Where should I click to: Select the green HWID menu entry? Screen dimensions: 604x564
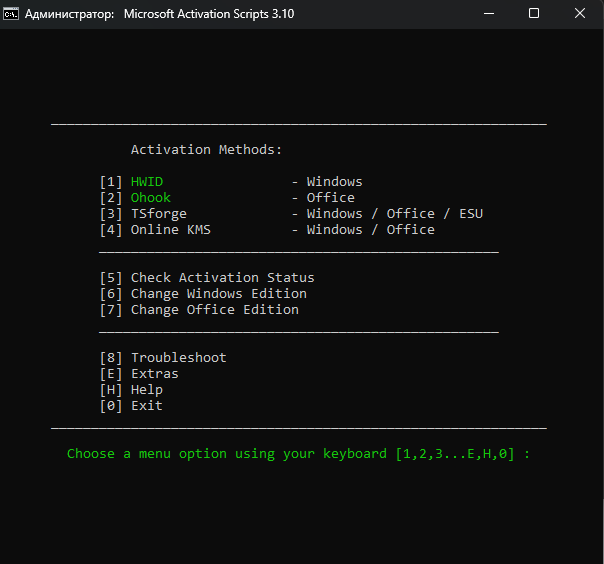(x=147, y=182)
